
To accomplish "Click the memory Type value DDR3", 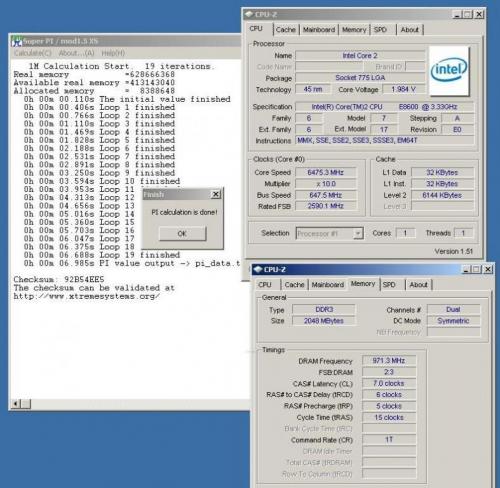I will click(x=324, y=310).
